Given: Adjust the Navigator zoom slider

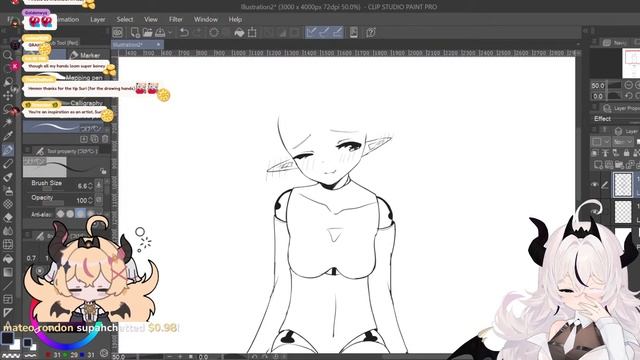Looking at the screenshot, I should tap(614, 85).
